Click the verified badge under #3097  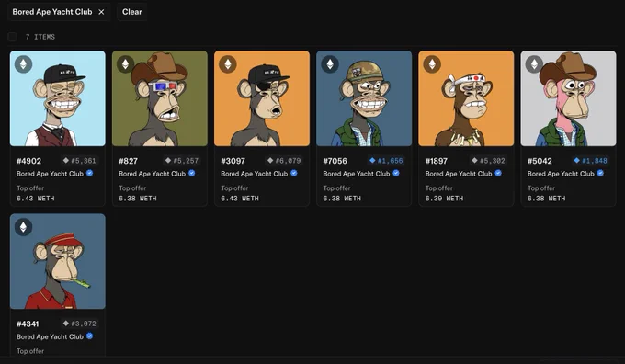click(x=294, y=173)
